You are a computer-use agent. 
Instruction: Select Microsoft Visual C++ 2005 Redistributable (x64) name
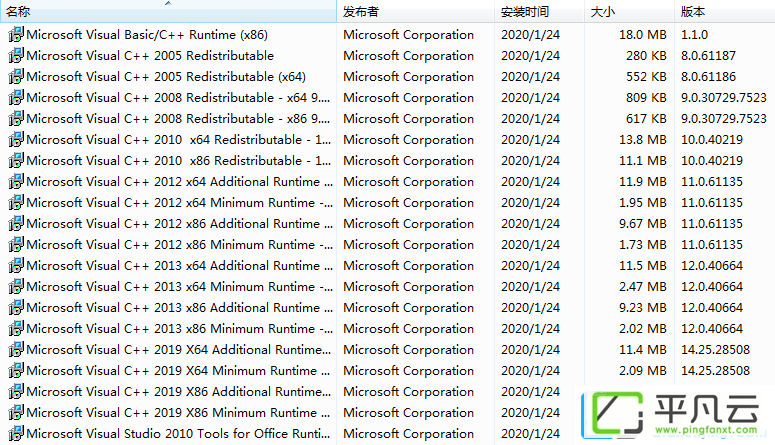point(166,77)
